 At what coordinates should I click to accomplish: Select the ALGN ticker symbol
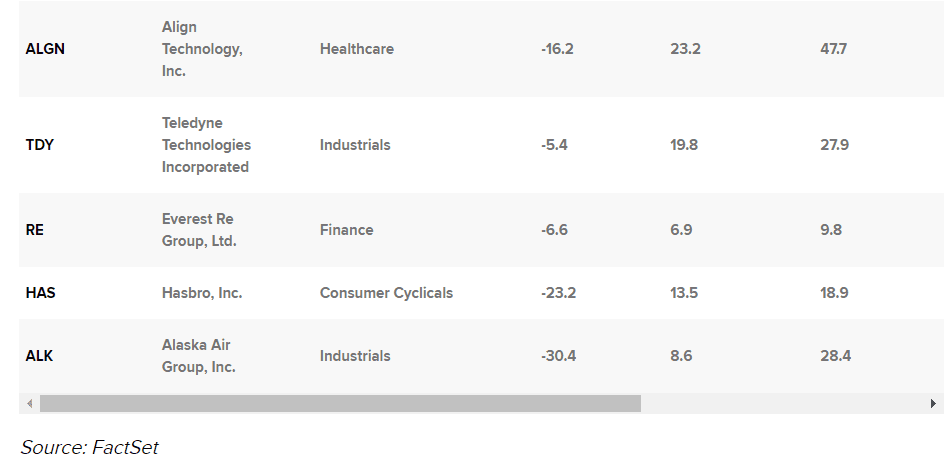(45, 49)
